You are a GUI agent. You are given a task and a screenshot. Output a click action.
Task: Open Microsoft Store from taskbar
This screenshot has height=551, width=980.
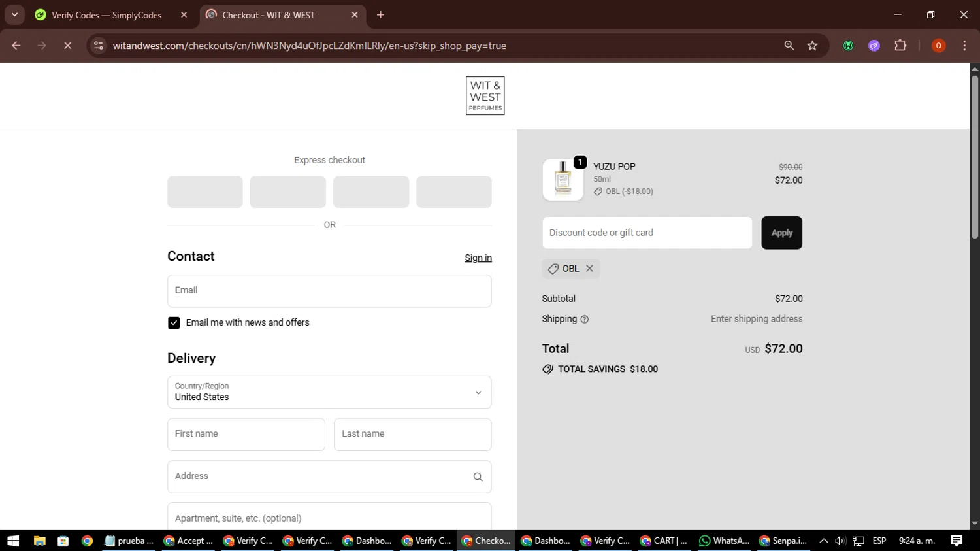point(63,541)
